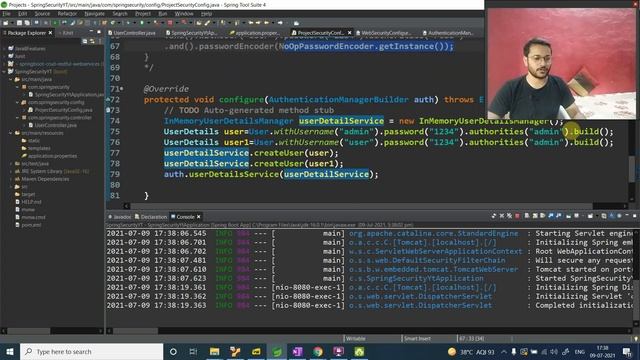The width and height of the screenshot is (640, 360).
Task: Collapse the configure method at line 71
Action: click(122, 89)
